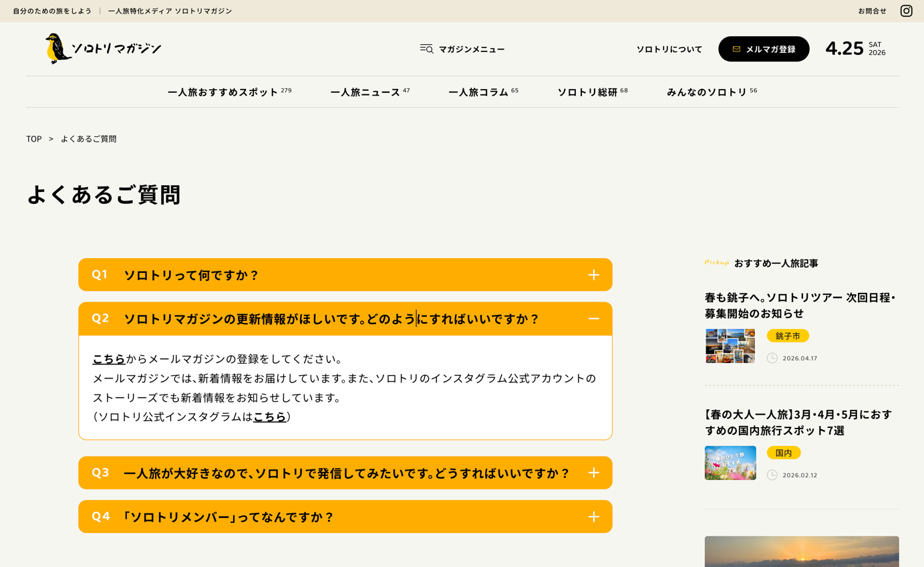Open the こちら official Instagram link
This screenshot has height=567, width=924.
269,417
